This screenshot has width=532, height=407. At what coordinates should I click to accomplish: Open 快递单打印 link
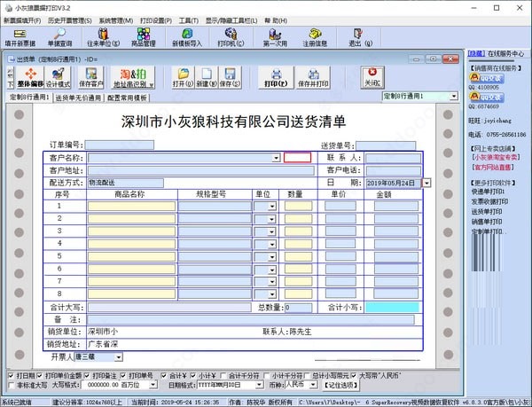(x=488, y=192)
